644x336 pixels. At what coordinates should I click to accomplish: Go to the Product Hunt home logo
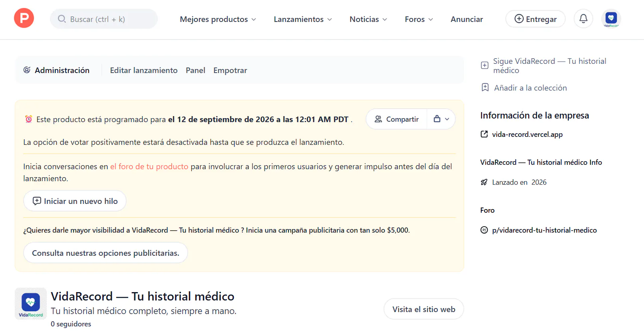click(24, 18)
